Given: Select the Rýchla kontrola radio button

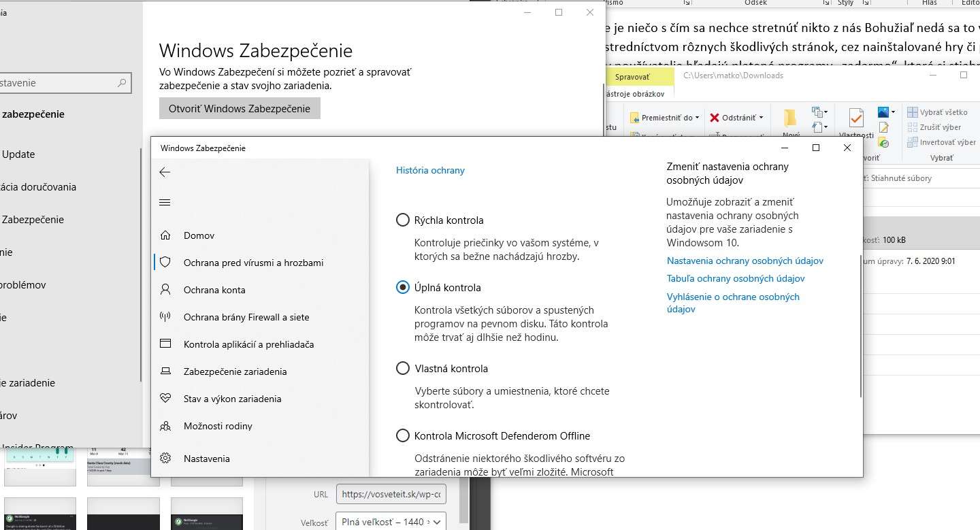Looking at the screenshot, I should coord(403,220).
